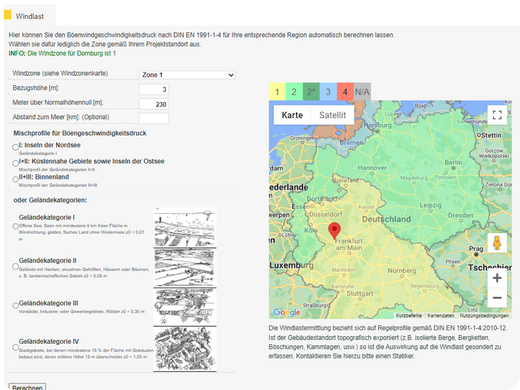
Task: Click the 'Prag' city label on map
Action: [x=476, y=249]
